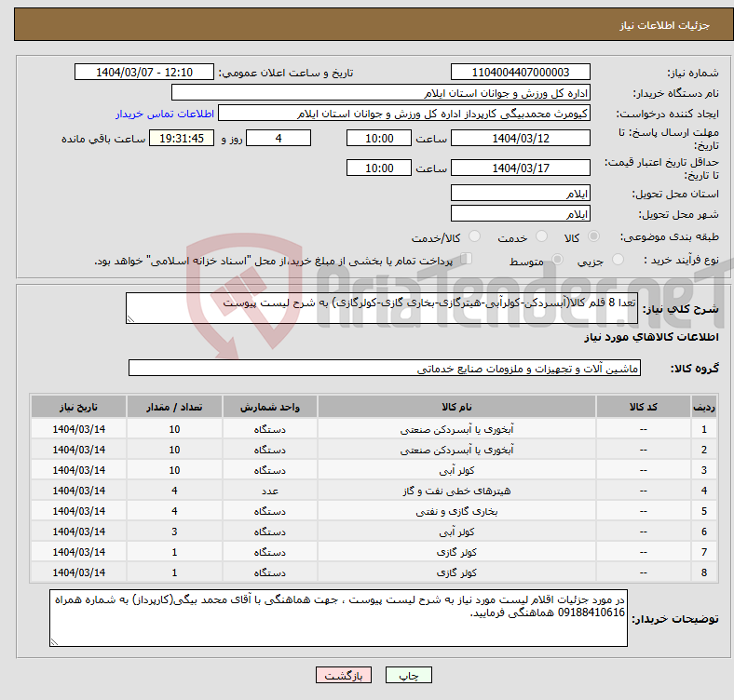734x700 pixels.
Task: Click the delivery province field ایلام
Action: (520, 194)
